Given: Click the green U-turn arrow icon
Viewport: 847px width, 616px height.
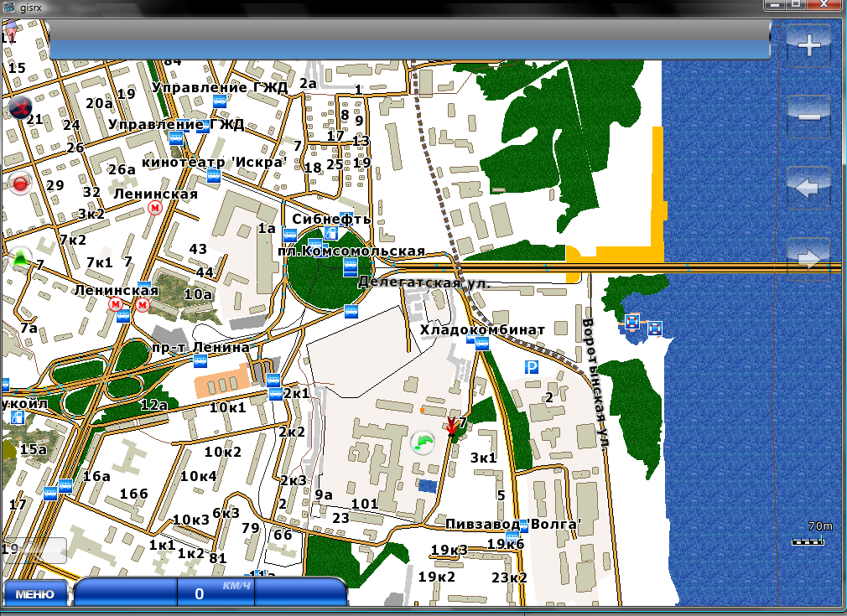Looking at the screenshot, I should point(423,443).
